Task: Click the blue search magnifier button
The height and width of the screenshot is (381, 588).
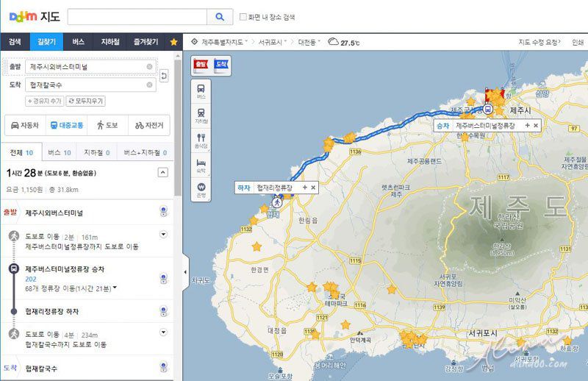Action: coord(220,17)
